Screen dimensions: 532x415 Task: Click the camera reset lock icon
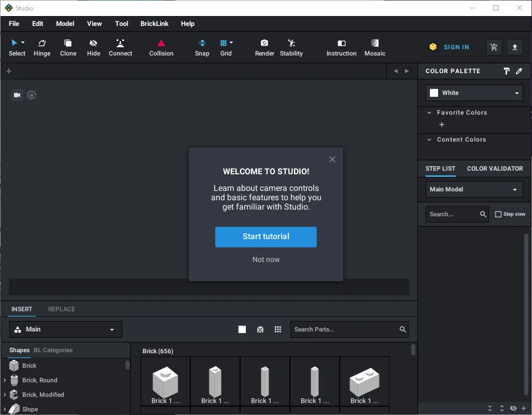[32, 95]
